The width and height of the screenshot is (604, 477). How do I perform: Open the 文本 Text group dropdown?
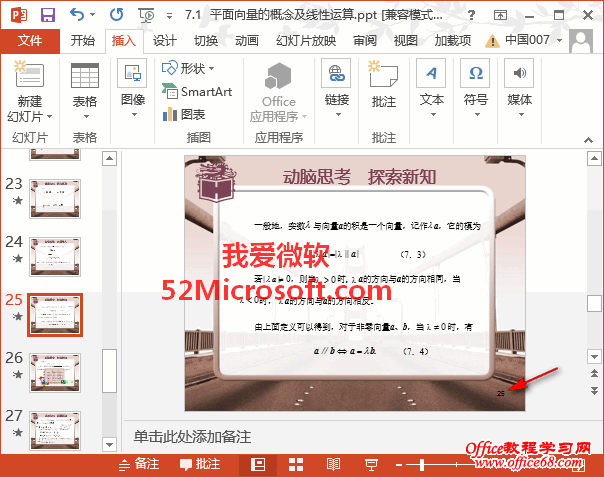click(431, 89)
